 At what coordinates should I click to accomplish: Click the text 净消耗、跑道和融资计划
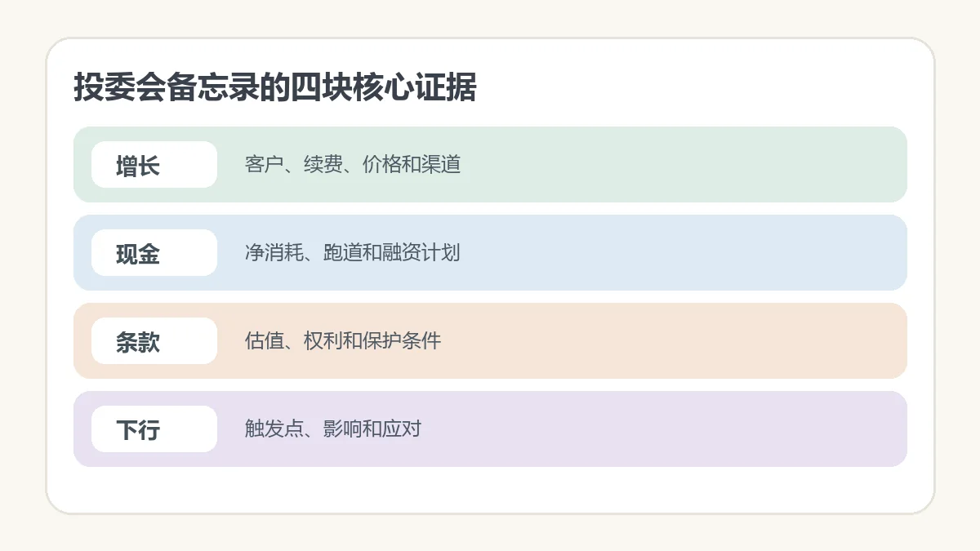[x=353, y=253]
